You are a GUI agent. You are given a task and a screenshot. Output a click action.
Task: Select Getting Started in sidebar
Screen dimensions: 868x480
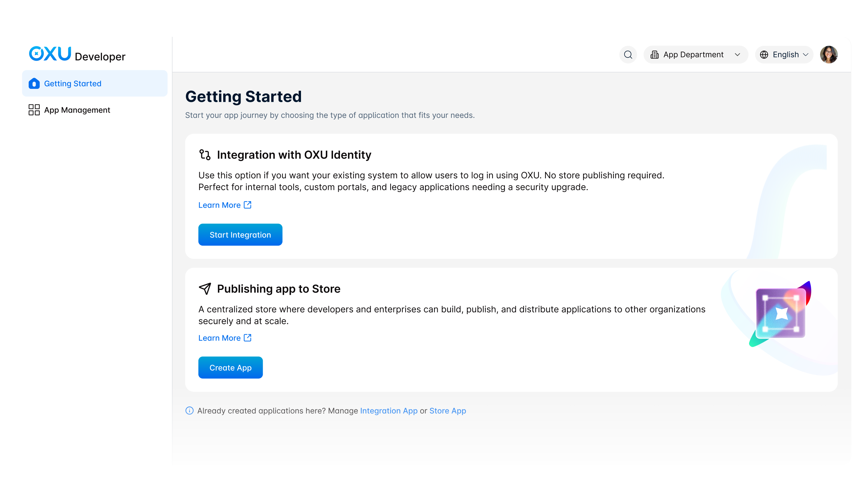95,84
